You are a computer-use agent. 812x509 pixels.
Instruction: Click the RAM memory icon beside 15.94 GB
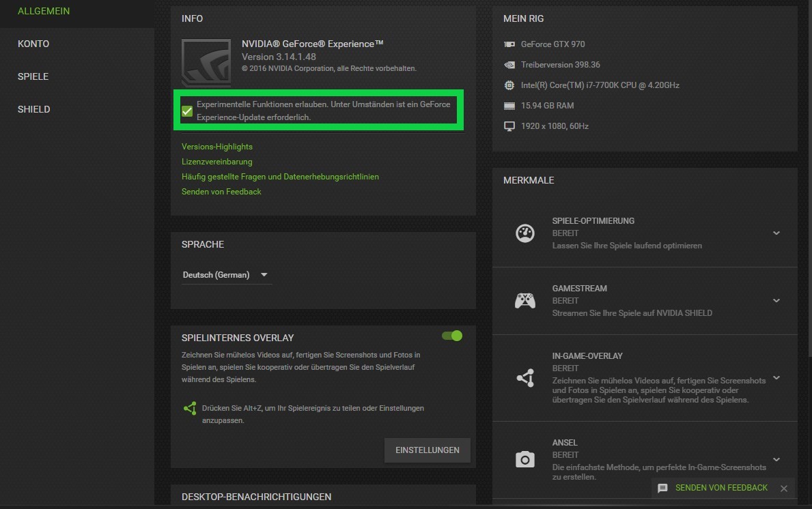pyautogui.click(x=509, y=106)
